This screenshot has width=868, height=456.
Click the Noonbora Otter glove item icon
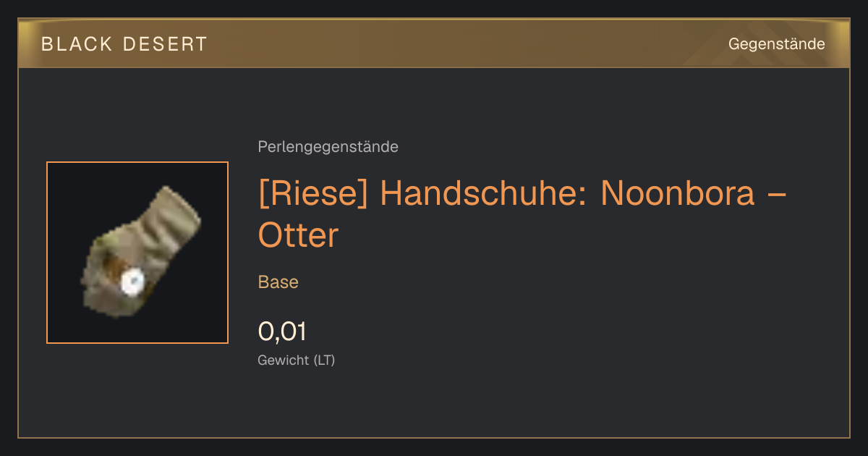(137, 253)
